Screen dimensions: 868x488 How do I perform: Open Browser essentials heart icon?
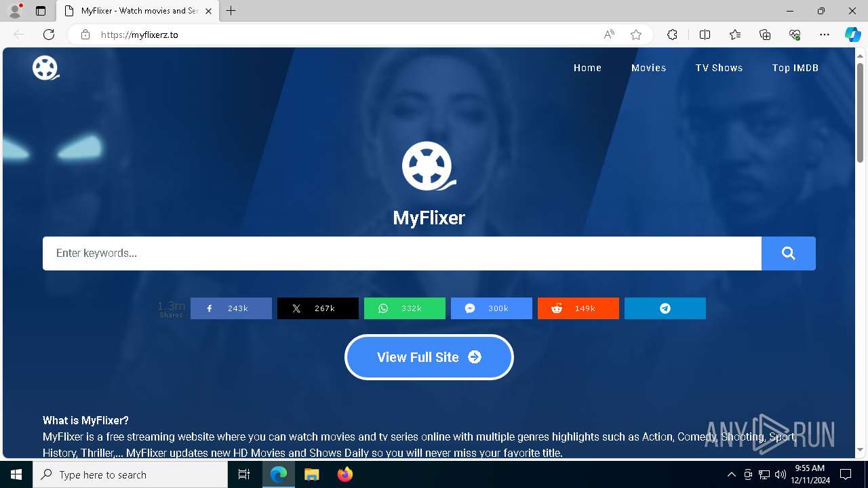coord(795,35)
